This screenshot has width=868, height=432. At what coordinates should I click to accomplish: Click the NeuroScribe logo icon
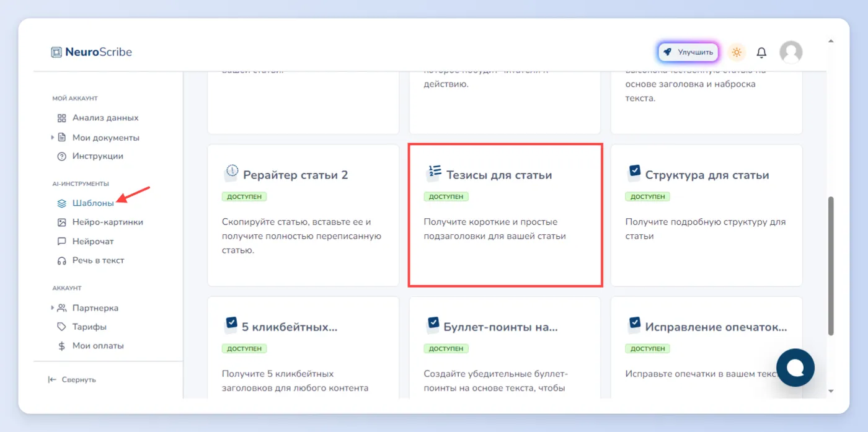56,52
